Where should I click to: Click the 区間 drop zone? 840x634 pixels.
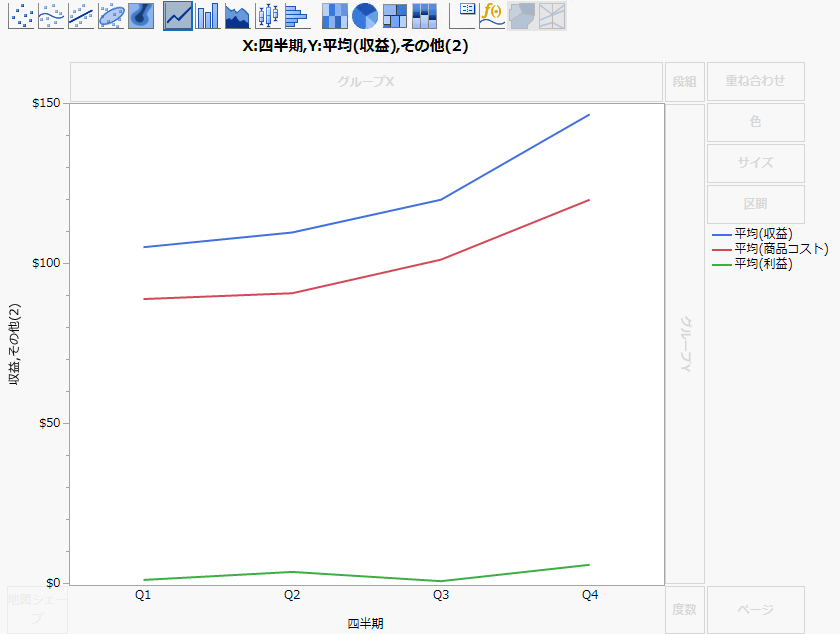pos(755,204)
